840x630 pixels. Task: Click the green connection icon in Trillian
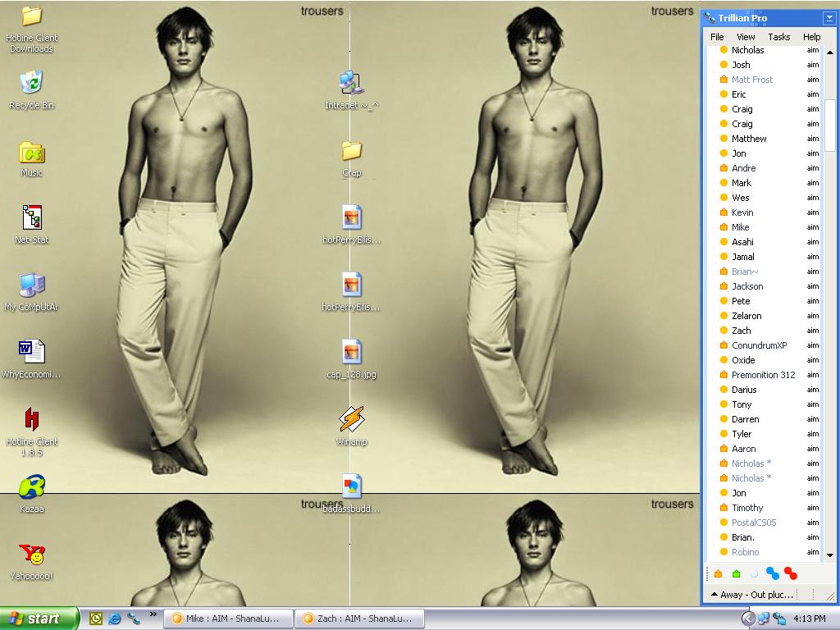[736, 574]
